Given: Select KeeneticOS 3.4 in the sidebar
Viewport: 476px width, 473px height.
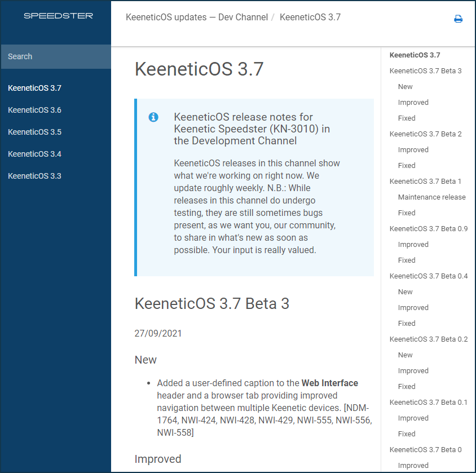Looking at the screenshot, I should [34, 154].
